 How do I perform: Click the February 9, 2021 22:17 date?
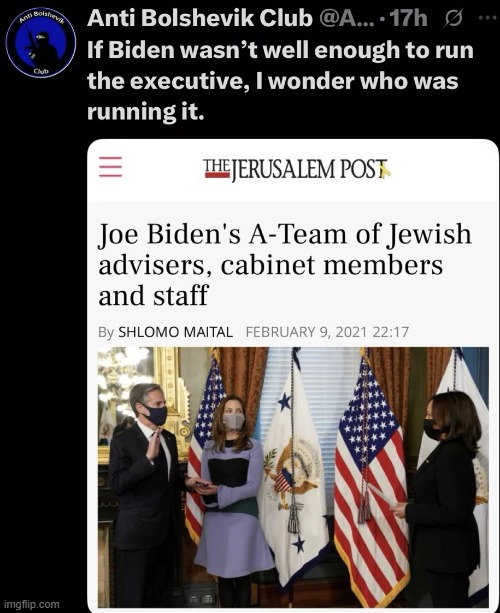pos(327,332)
